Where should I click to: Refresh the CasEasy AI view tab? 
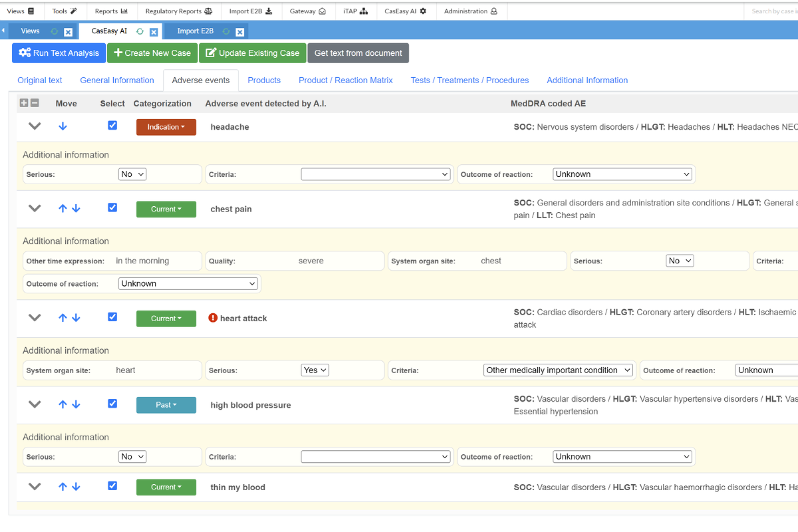(x=140, y=30)
